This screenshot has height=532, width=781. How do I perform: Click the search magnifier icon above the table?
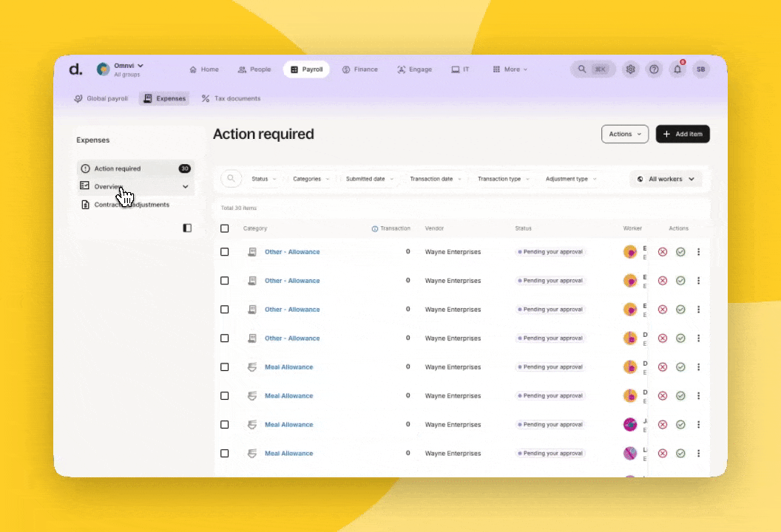(x=231, y=179)
